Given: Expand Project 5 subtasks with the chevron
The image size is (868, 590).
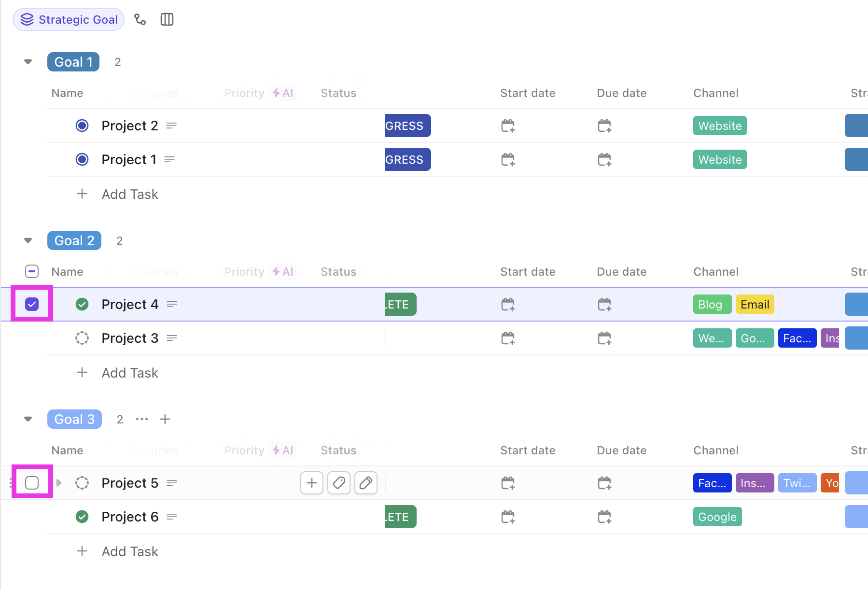Looking at the screenshot, I should [x=58, y=482].
